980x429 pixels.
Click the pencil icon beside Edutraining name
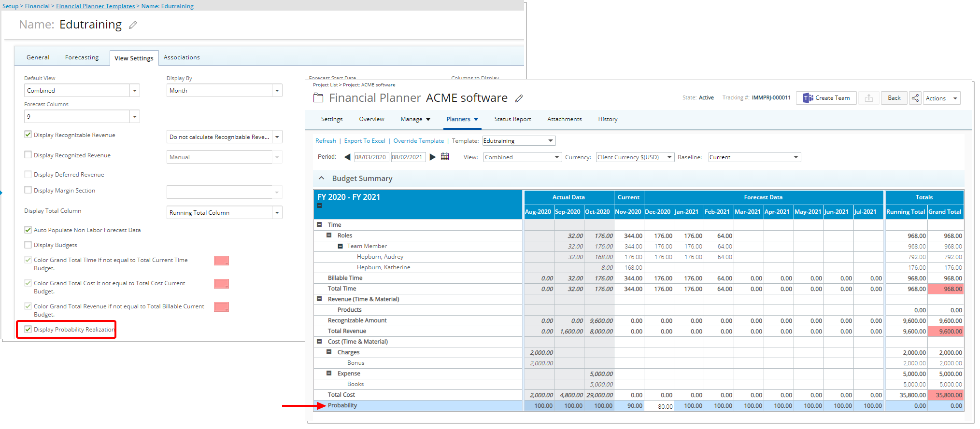pyautogui.click(x=133, y=25)
